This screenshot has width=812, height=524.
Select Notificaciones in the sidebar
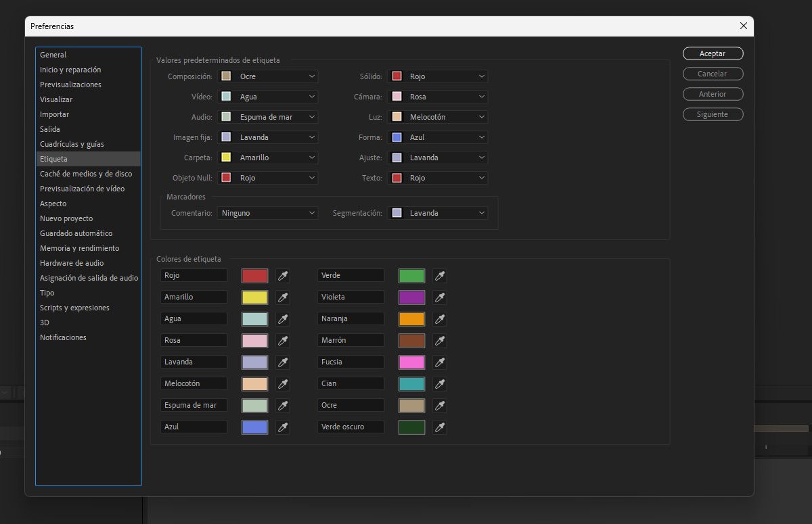(89, 337)
